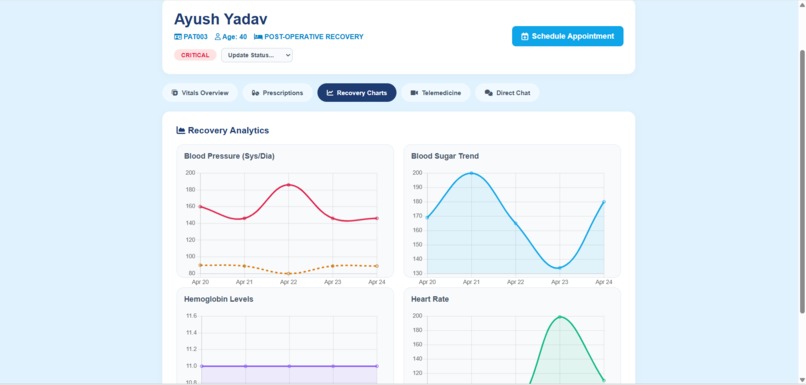Click the blood sugar low point on Apr 23

(559, 268)
